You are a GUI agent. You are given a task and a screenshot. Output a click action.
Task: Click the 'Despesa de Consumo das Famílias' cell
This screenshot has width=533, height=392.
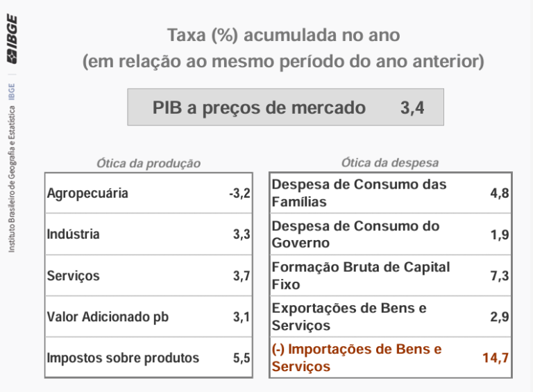(359, 194)
